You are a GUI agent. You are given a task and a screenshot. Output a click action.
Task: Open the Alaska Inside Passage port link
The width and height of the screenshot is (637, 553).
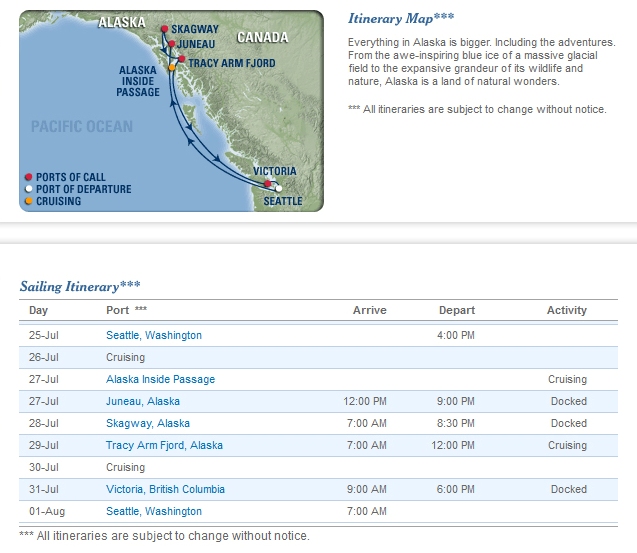160,379
